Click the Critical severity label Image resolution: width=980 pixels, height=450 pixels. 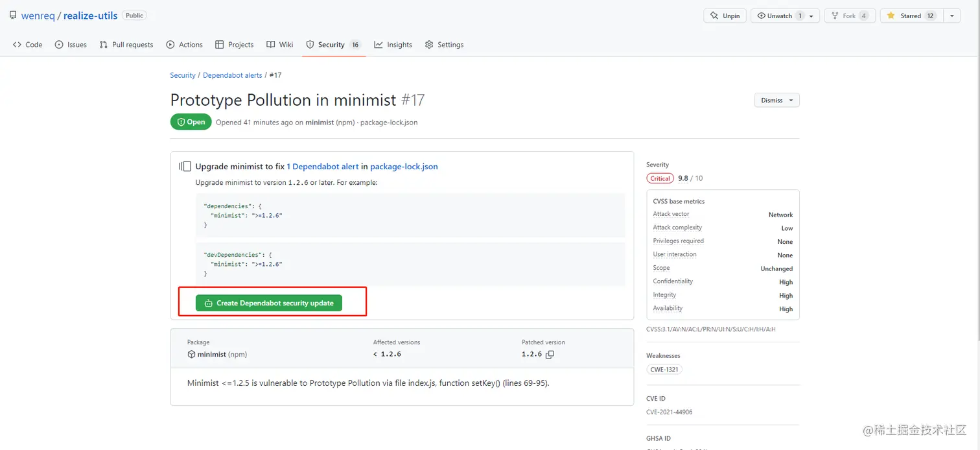(x=660, y=178)
